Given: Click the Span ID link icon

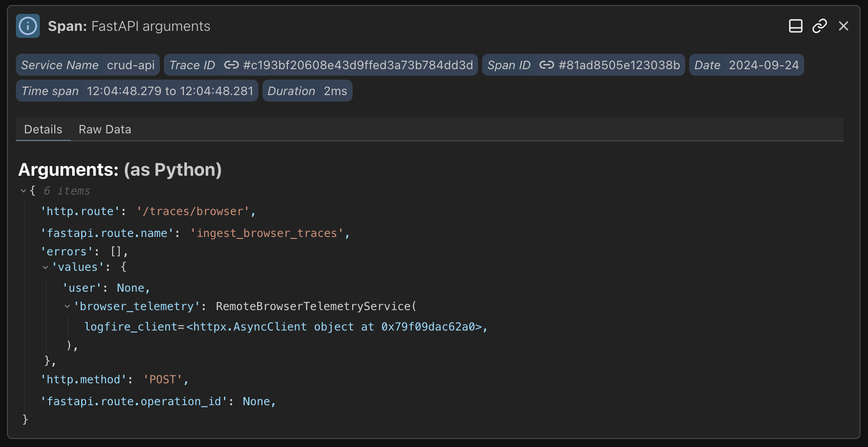Looking at the screenshot, I should click(546, 65).
